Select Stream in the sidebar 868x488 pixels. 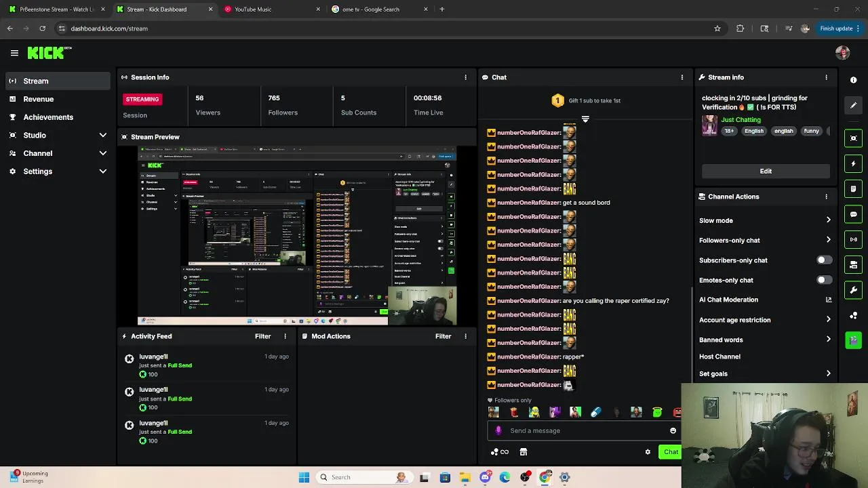click(x=58, y=81)
